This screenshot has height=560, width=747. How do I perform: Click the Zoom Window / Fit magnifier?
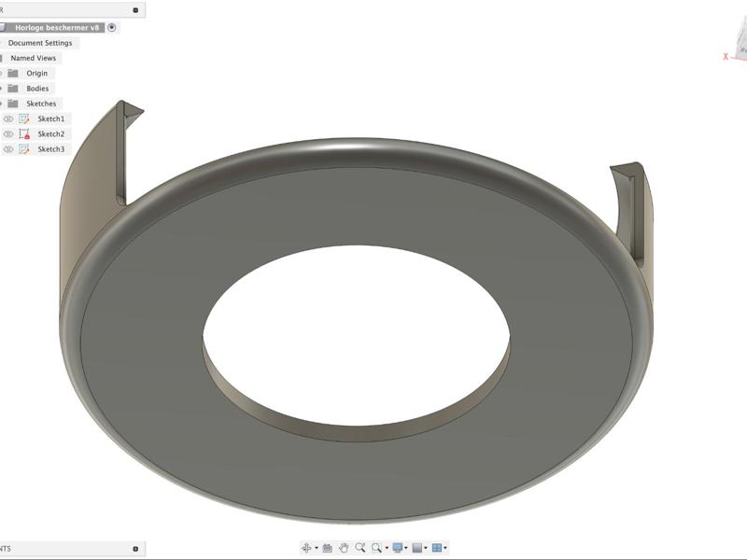[x=376, y=548]
